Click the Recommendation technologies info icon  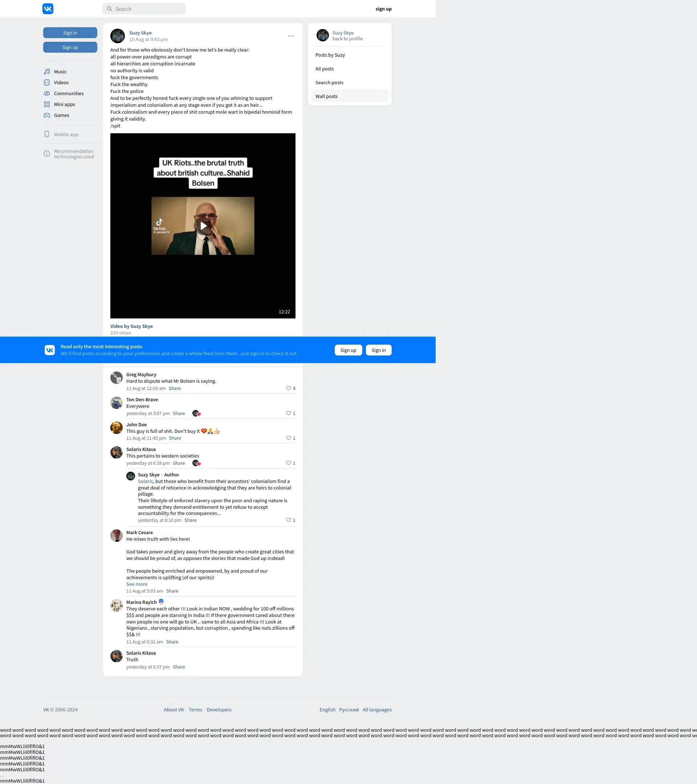[x=47, y=154]
